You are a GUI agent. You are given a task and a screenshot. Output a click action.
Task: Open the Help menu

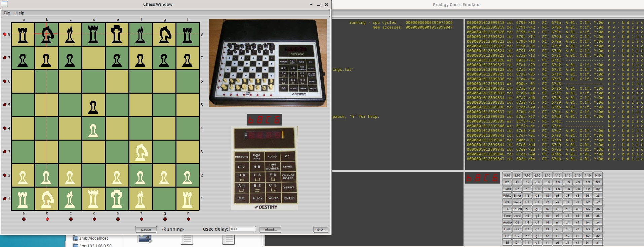(x=20, y=13)
